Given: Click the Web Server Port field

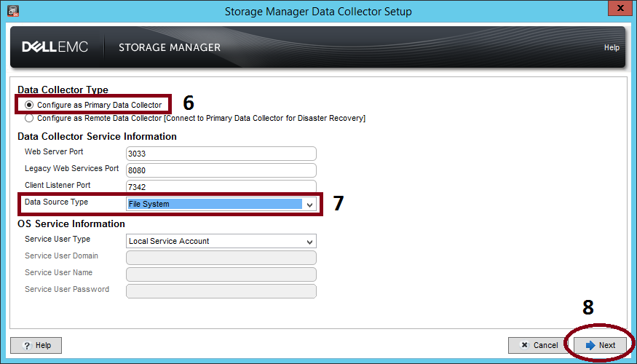Looking at the screenshot, I should [x=221, y=154].
